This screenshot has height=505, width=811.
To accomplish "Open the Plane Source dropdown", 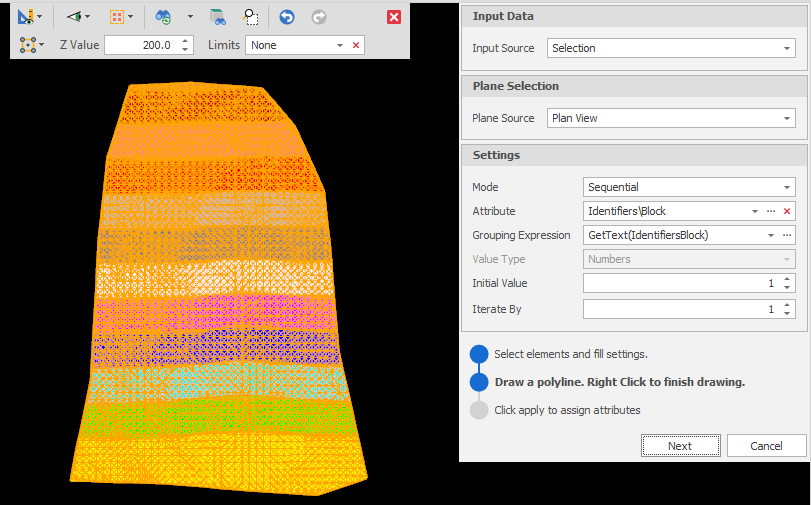I will pyautogui.click(x=787, y=118).
